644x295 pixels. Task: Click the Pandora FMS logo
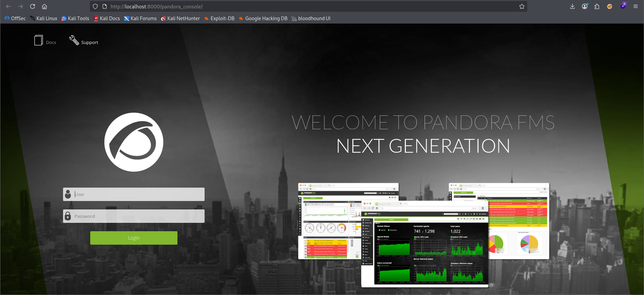134,142
